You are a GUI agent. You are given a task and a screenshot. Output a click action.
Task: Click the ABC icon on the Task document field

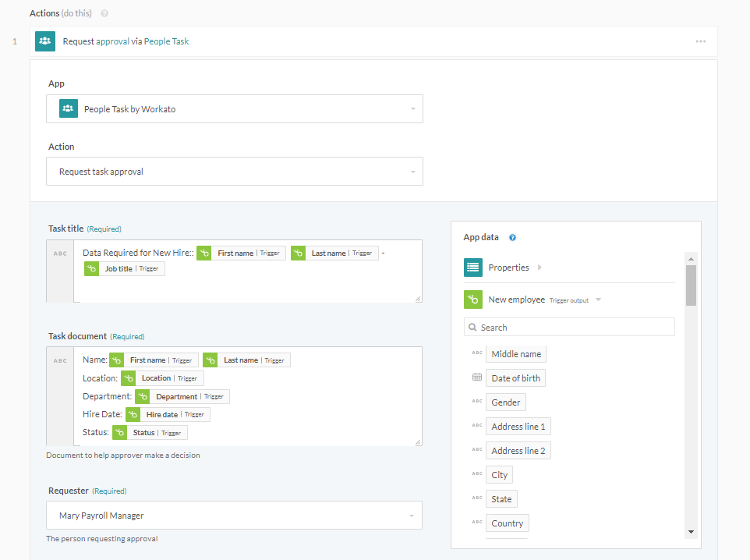60,360
